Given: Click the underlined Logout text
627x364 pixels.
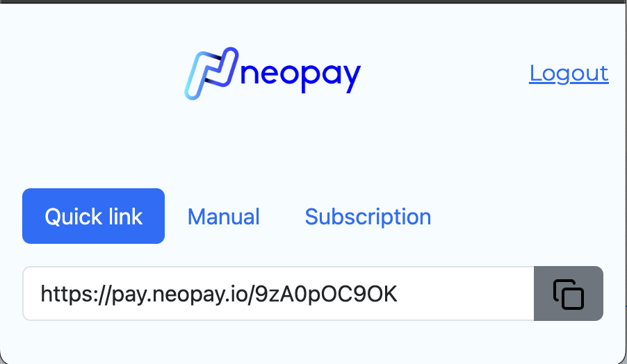Looking at the screenshot, I should coord(569,74).
